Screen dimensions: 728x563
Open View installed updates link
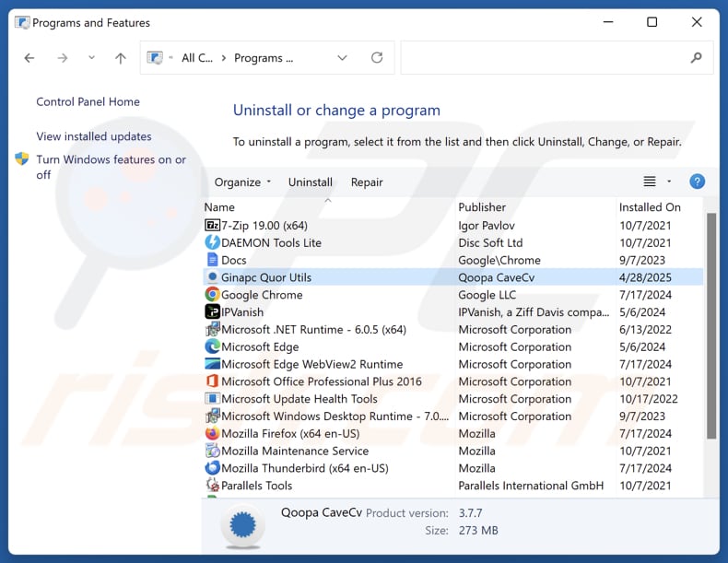click(x=94, y=136)
